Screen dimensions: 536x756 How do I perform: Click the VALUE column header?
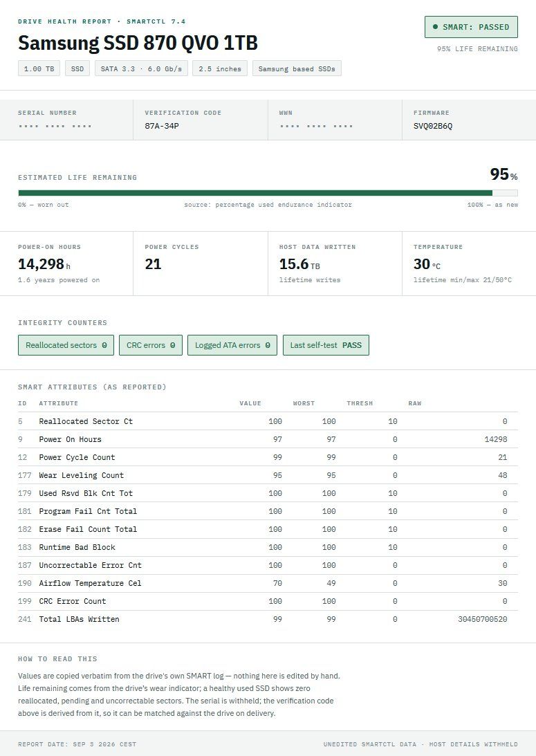[250, 403]
